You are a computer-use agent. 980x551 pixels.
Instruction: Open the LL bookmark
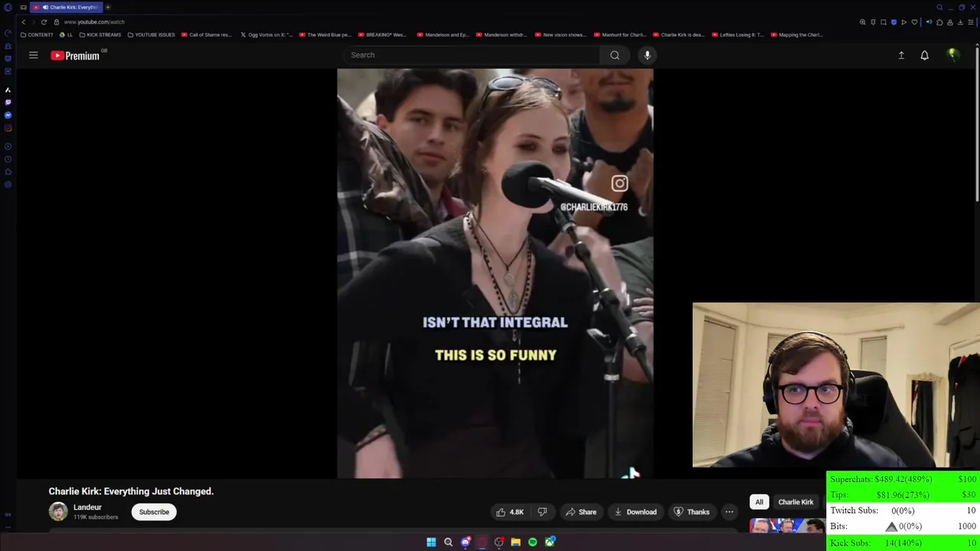point(67,34)
